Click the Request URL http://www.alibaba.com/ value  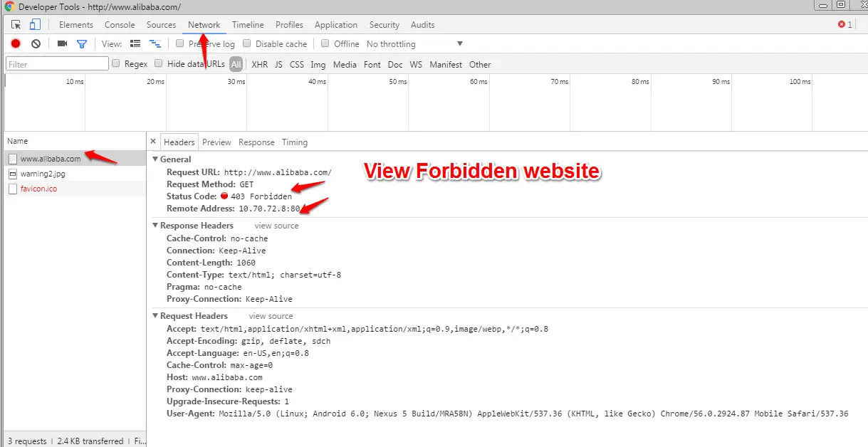pyautogui.click(x=278, y=172)
